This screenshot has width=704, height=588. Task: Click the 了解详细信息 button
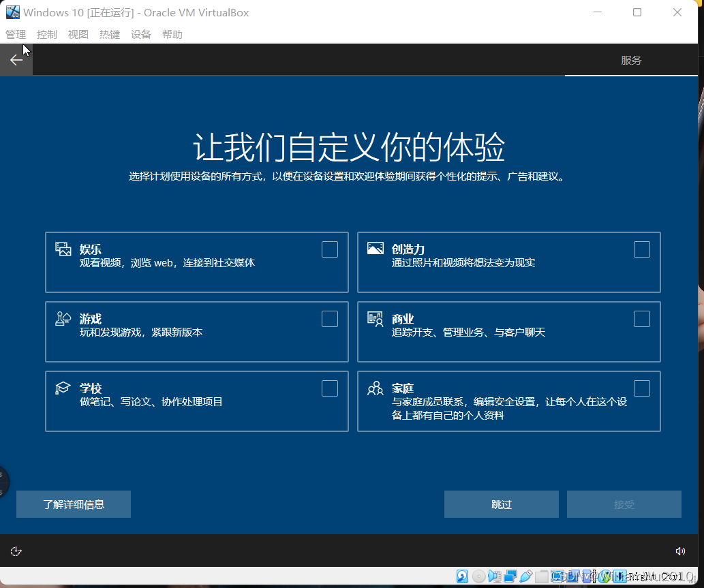click(74, 504)
